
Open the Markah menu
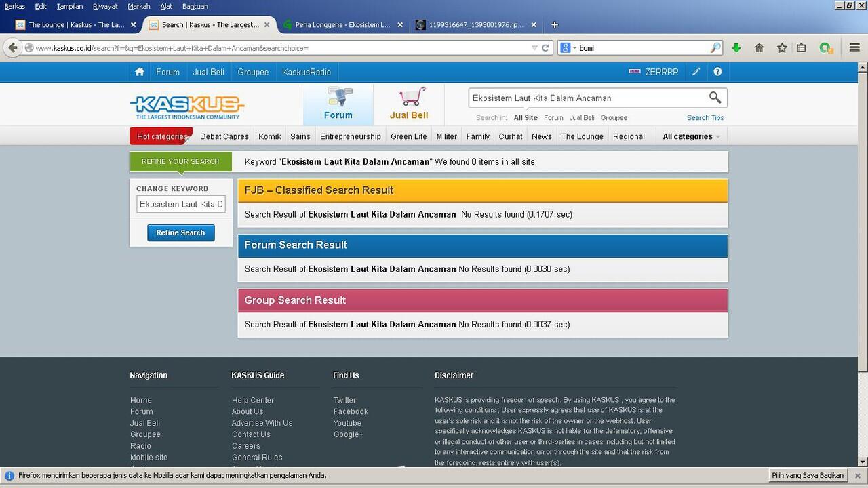tap(139, 6)
